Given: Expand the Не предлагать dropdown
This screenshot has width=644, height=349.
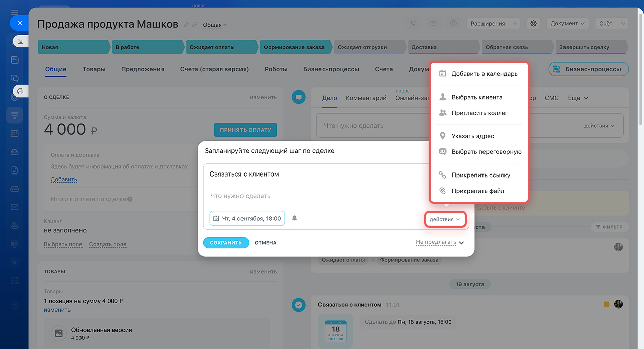Looking at the screenshot, I should point(439,242).
